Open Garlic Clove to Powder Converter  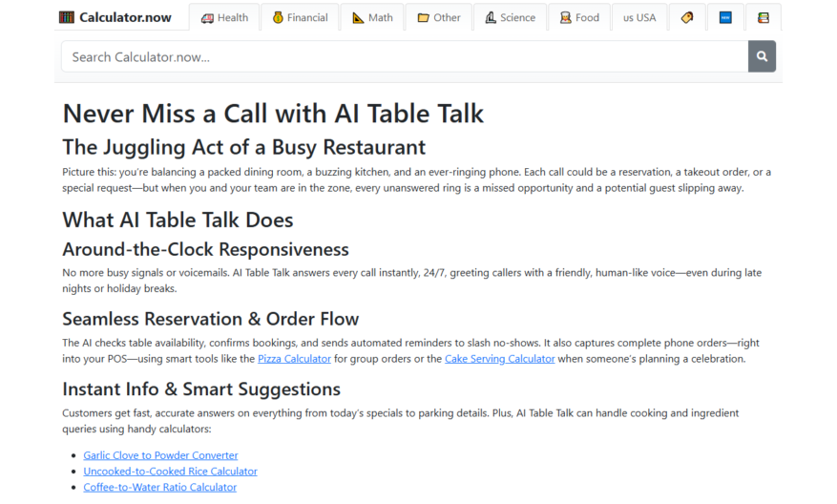[160, 455]
